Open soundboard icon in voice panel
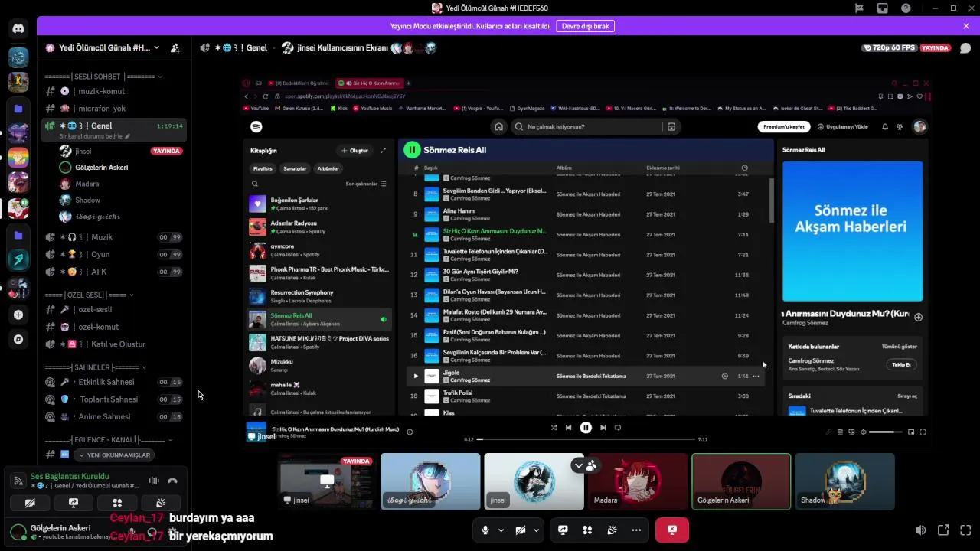This screenshot has height=551, width=980. (161, 503)
